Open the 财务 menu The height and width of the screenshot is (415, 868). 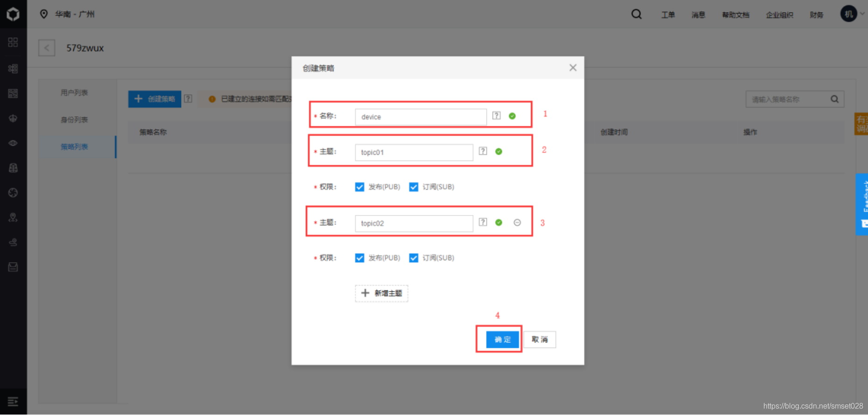[x=816, y=15]
